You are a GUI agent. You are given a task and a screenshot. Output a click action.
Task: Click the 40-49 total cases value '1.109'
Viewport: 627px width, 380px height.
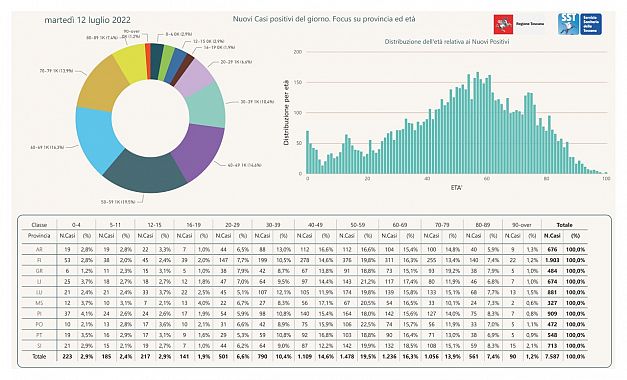(305, 356)
